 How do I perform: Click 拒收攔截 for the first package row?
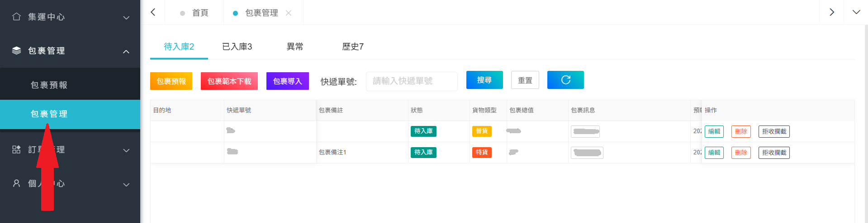click(773, 131)
